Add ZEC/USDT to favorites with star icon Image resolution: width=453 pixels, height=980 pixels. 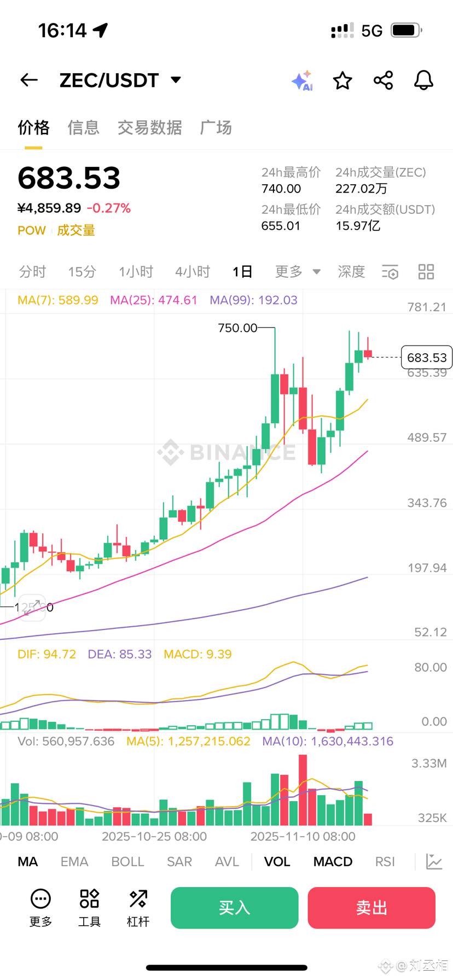pyautogui.click(x=342, y=80)
